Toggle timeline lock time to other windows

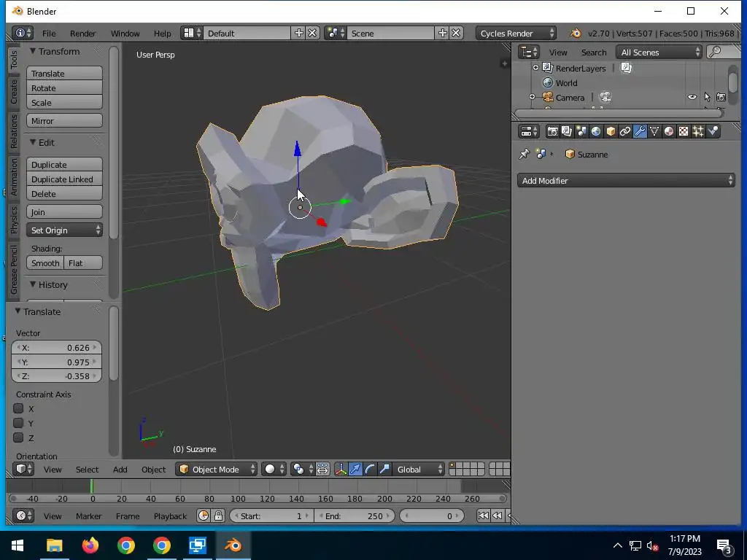(218, 516)
